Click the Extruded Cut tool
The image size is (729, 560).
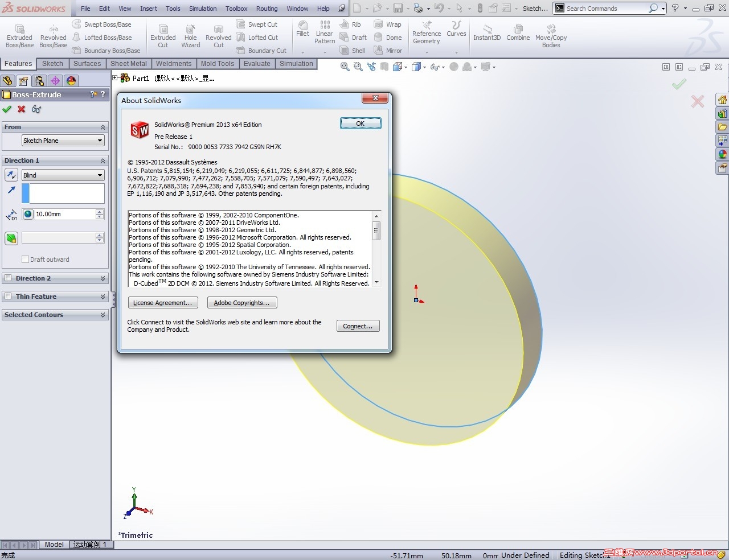point(163,36)
